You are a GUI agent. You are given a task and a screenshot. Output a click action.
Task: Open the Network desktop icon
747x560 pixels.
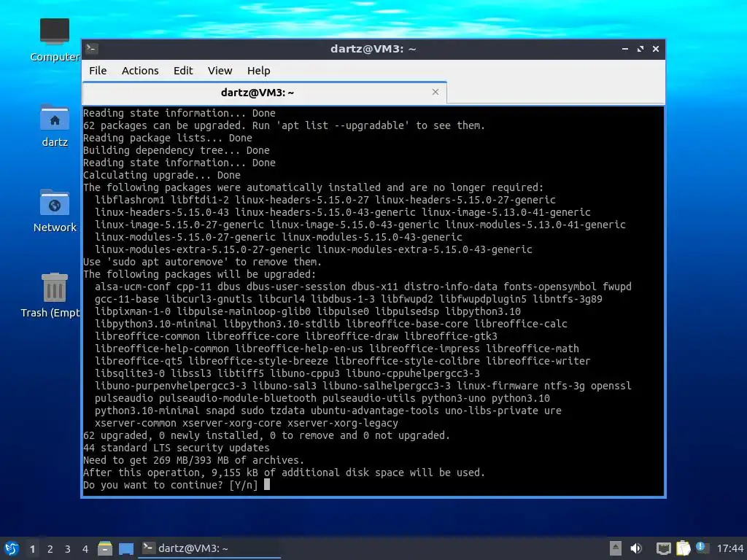tap(55, 211)
